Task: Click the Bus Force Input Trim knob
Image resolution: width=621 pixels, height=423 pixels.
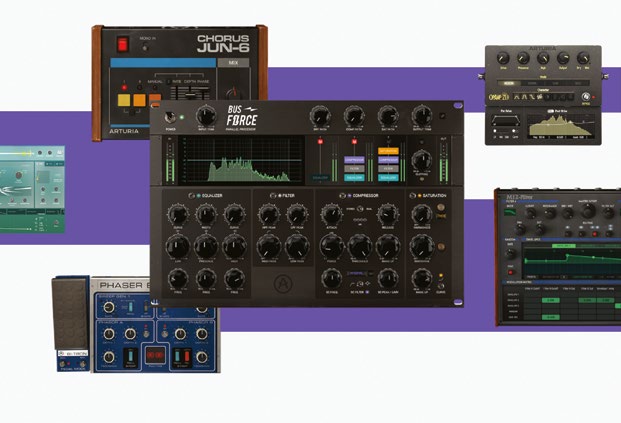Action: click(x=206, y=116)
